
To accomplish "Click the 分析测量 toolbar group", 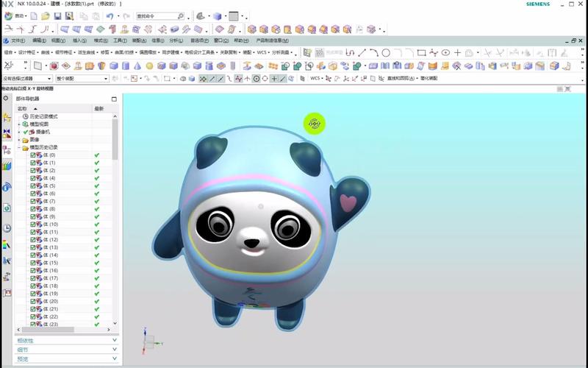I will [x=282, y=52].
